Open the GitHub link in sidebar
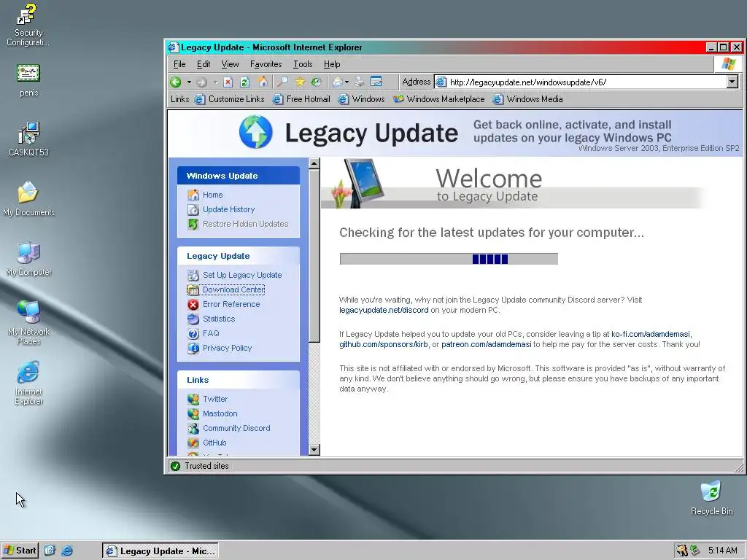 pos(214,443)
